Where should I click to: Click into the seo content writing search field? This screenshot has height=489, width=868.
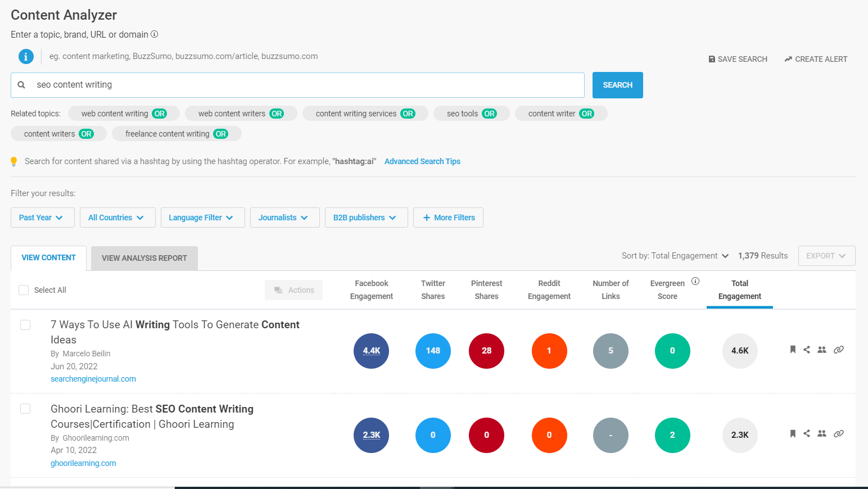304,85
